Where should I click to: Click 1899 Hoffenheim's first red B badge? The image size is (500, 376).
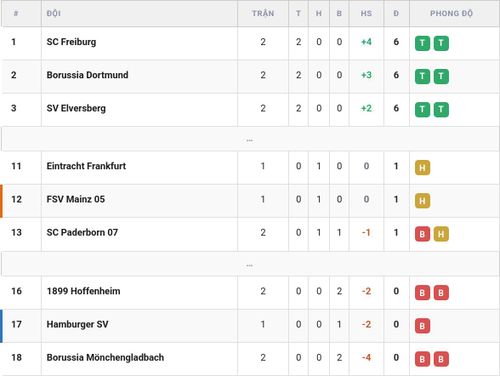[422, 293]
